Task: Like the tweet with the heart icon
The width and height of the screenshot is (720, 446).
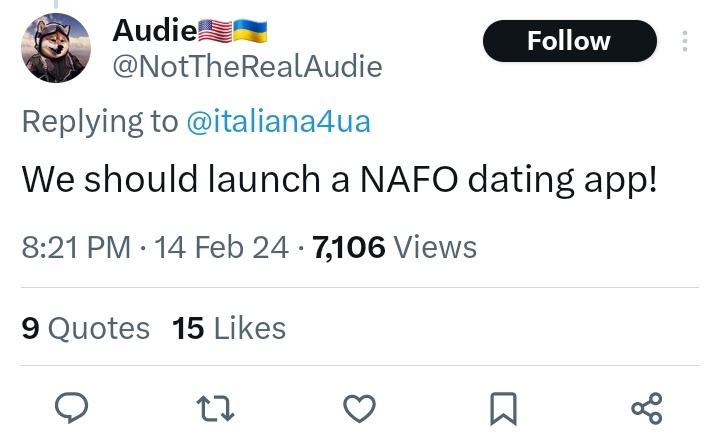Action: coord(360,407)
